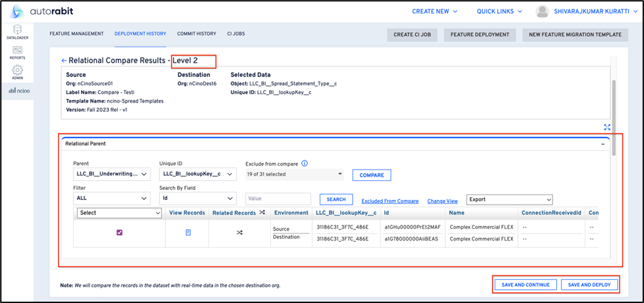The image size is (644, 303).
Task: Open the Export dropdown
Action: [x=509, y=199]
